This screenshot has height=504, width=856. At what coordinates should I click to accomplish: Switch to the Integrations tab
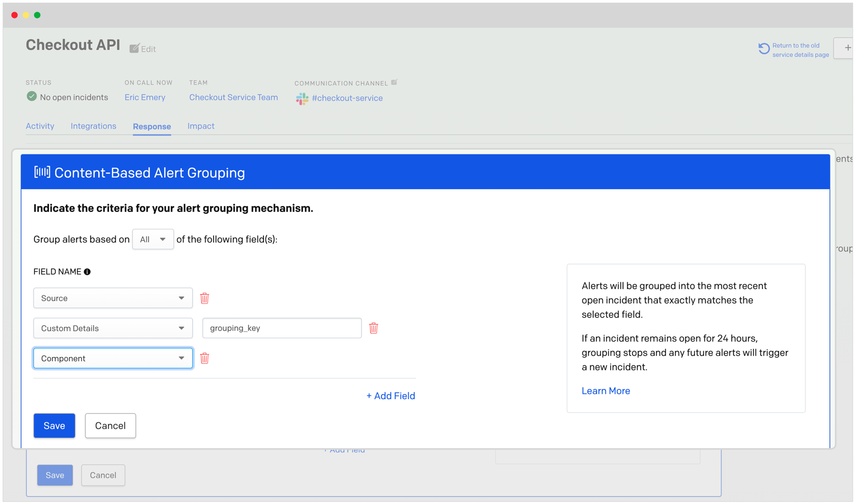coord(93,126)
